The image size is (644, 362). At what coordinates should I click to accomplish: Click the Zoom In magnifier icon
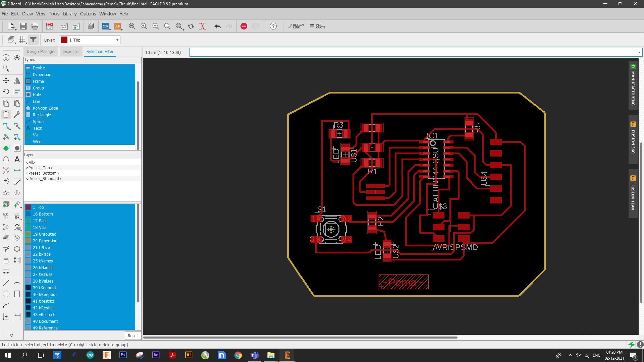pyautogui.click(x=144, y=26)
